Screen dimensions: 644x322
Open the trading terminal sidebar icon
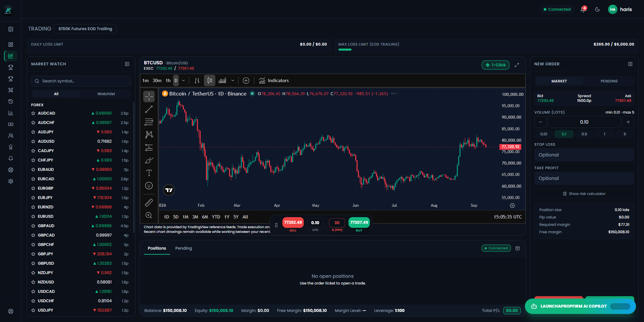coord(11,56)
